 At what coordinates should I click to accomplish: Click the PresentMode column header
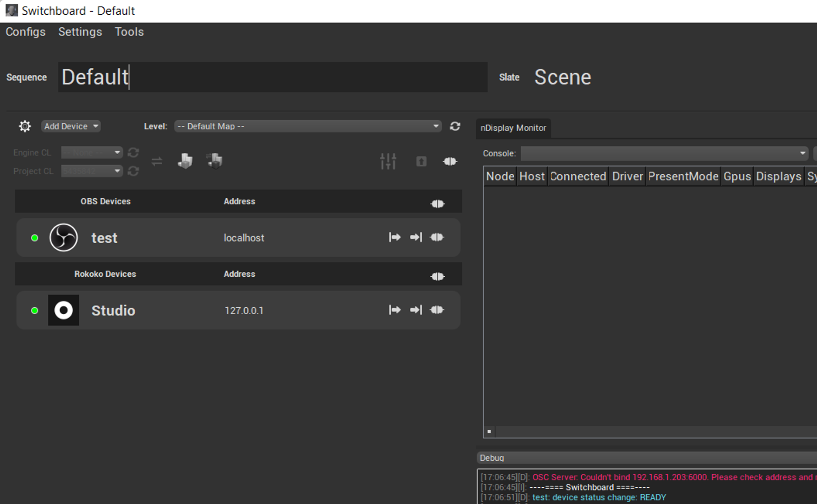pos(683,176)
